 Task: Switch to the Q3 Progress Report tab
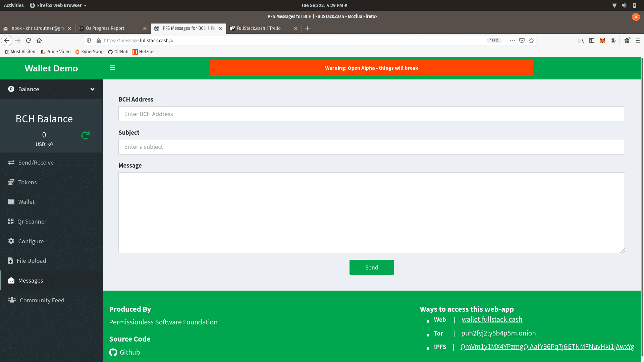109,28
